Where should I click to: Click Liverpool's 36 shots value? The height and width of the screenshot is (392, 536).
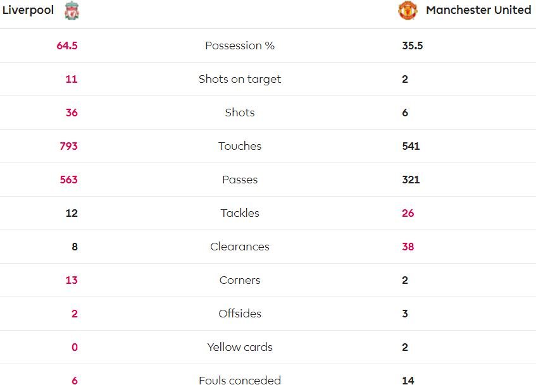[x=72, y=113]
